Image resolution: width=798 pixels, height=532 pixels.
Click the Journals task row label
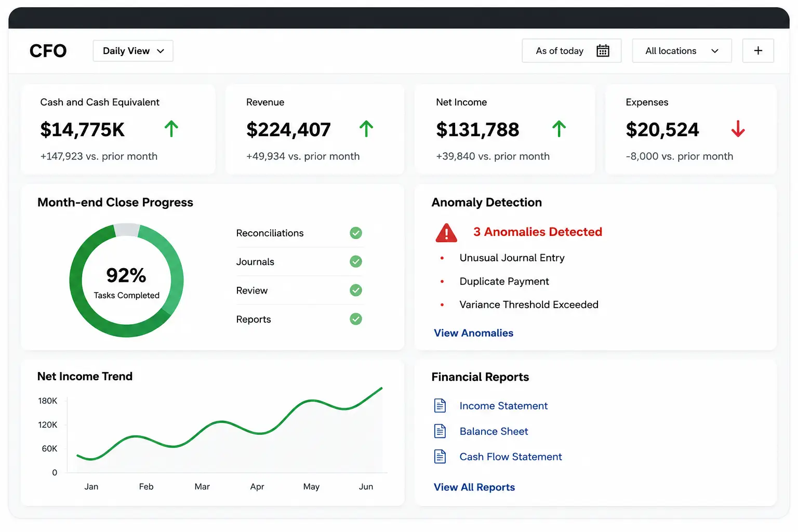pos(255,262)
